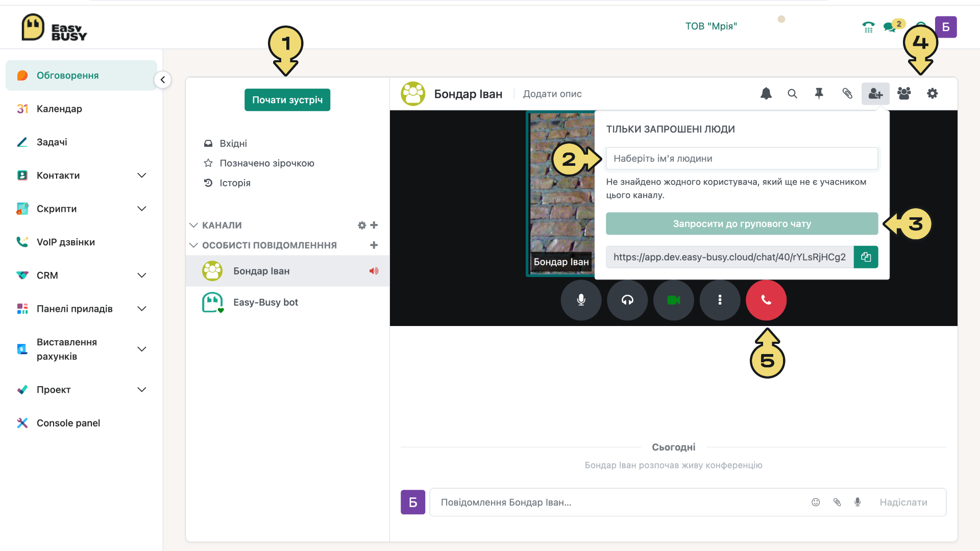Expand the Контакти menu chevron

tap(142, 176)
